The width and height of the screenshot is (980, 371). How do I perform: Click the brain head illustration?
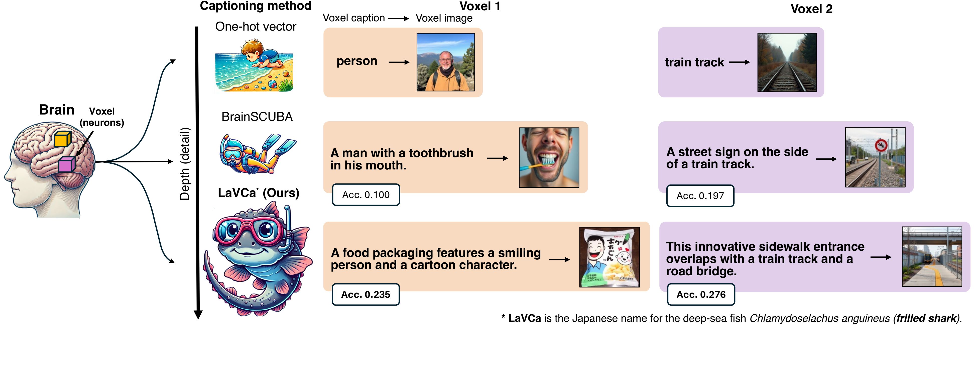tap(49, 169)
